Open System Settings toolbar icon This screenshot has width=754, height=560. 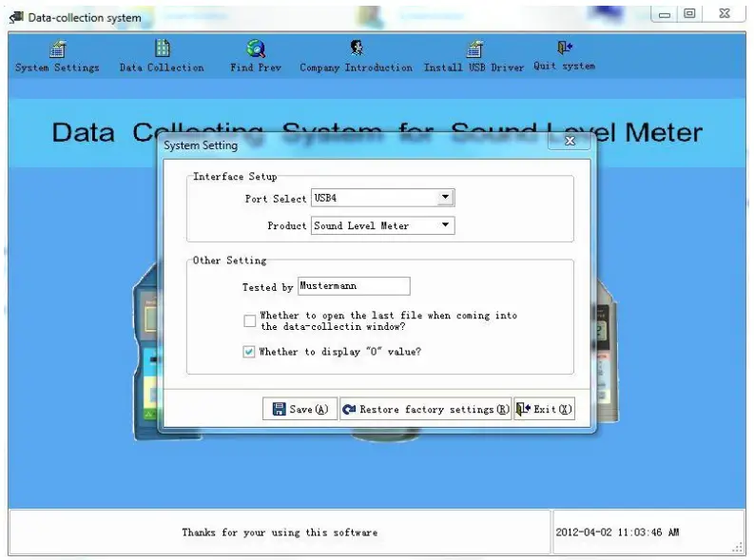coord(58,48)
